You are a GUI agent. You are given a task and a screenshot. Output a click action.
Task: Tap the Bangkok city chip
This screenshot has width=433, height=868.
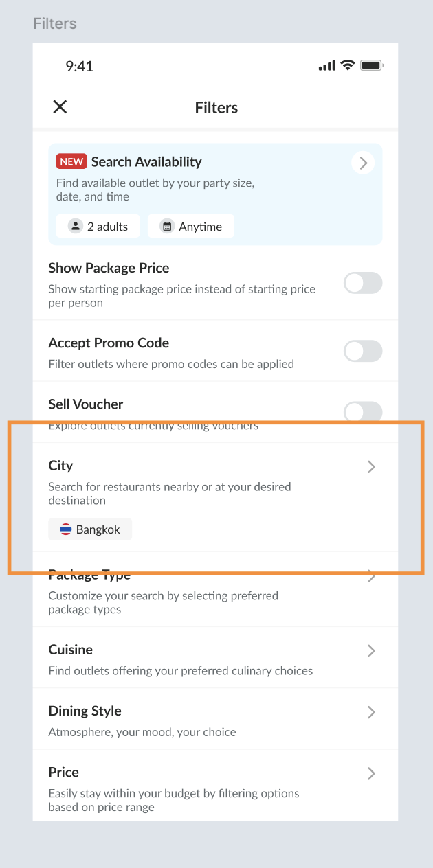point(90,529)
